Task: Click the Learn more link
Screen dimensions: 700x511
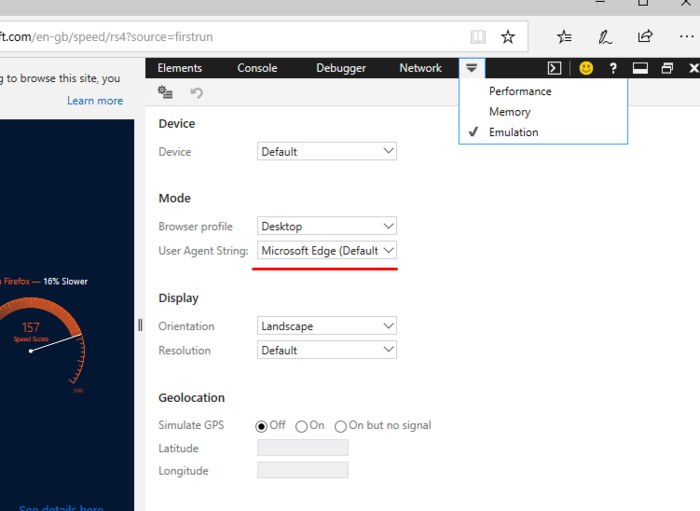Action: click(95, 101)
